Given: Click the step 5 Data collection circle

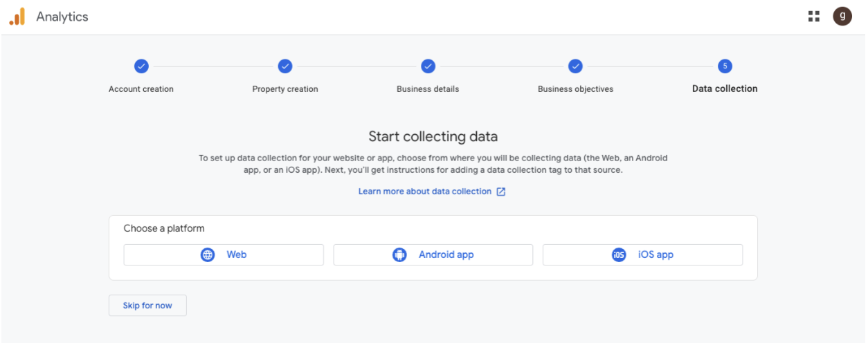Looking at the screenshot, I should pyautogui.click(x=725, y=66).
